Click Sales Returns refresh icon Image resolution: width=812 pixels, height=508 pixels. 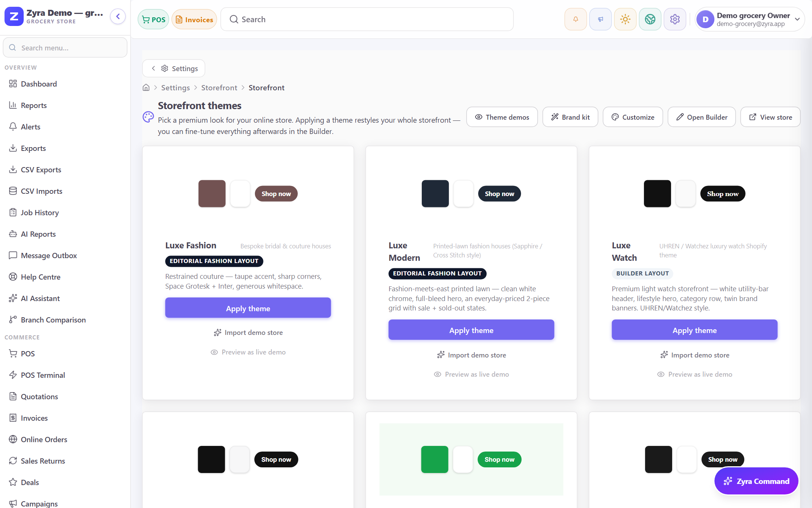(13, 461)
